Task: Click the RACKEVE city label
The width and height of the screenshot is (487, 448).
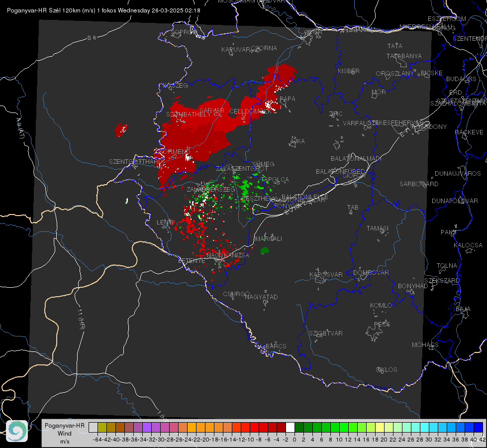Action: 469,132
